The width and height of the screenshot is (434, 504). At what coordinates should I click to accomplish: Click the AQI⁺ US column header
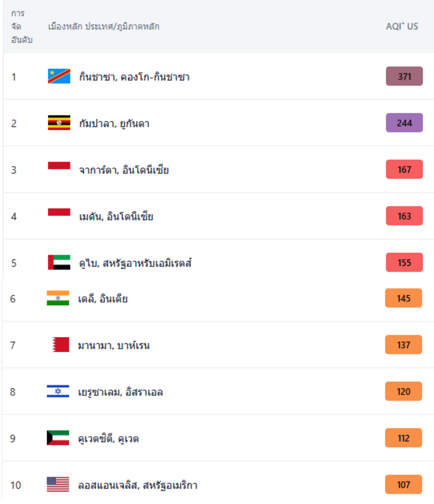pos(402,26)
